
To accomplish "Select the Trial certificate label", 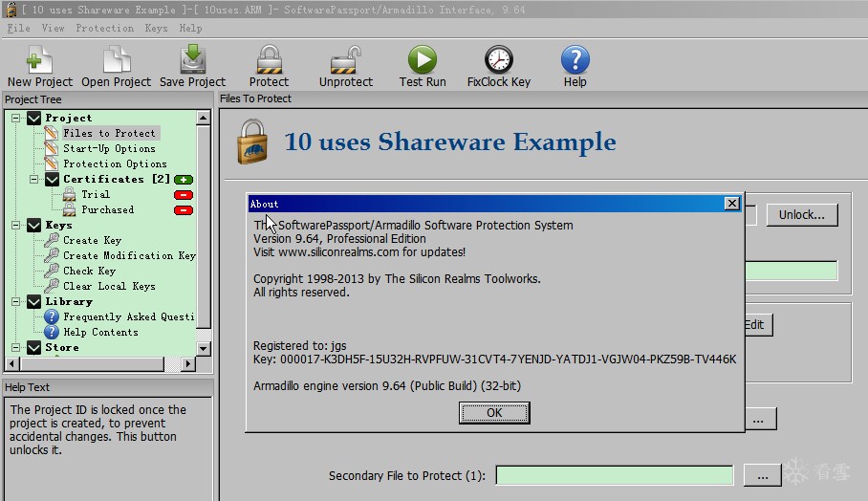I will (96, 194).
